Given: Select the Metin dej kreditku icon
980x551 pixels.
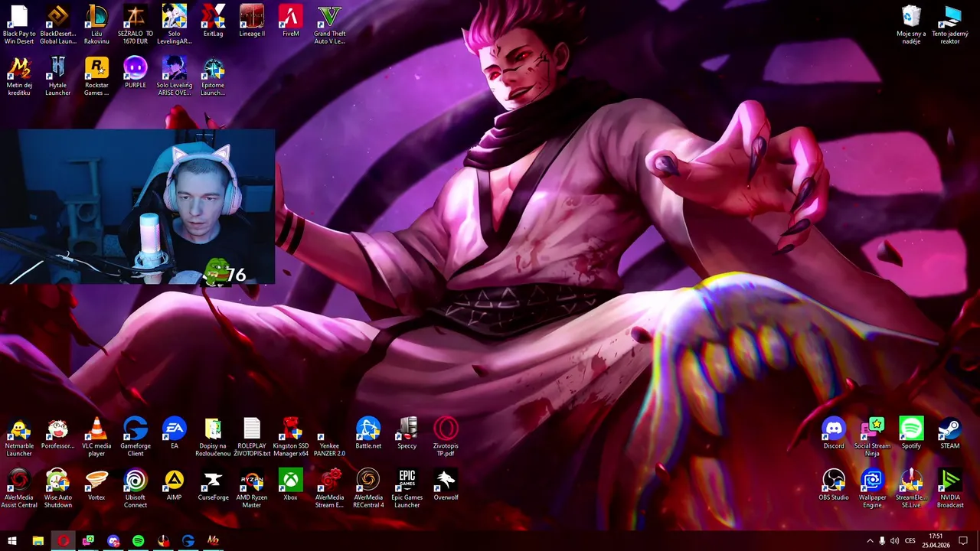Looking at the screenshot, I should 19,77.
